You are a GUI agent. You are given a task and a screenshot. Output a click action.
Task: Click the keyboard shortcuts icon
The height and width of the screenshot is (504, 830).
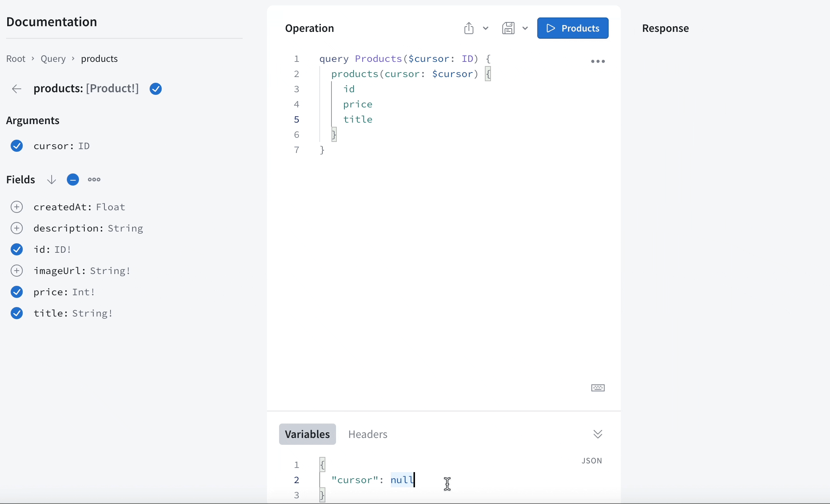(598, 388)
